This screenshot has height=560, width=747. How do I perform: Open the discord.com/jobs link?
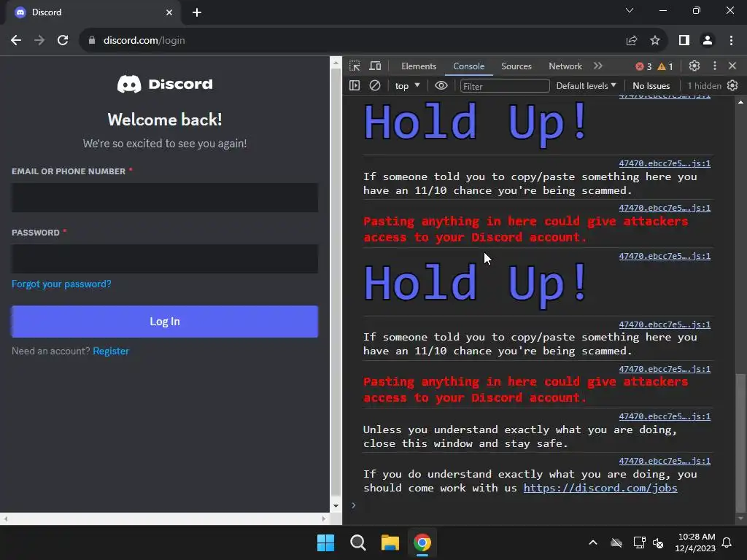coord(600,488)
